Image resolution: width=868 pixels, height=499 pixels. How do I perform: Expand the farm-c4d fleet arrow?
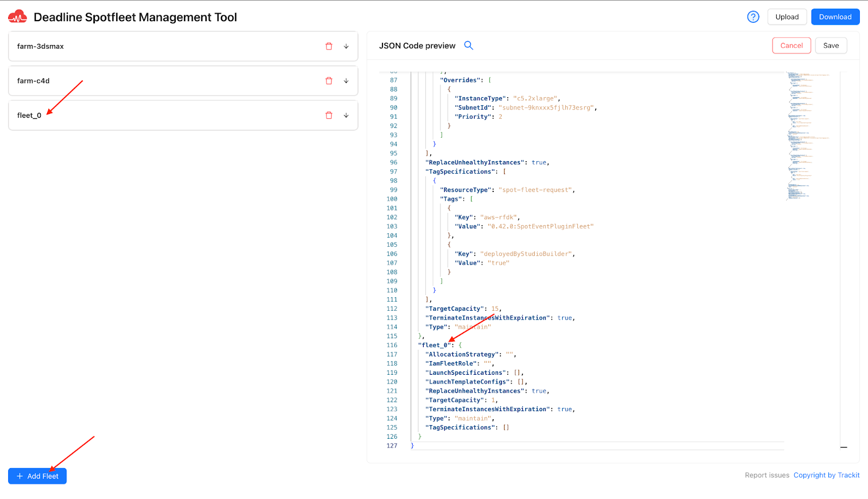pos(346,81)
